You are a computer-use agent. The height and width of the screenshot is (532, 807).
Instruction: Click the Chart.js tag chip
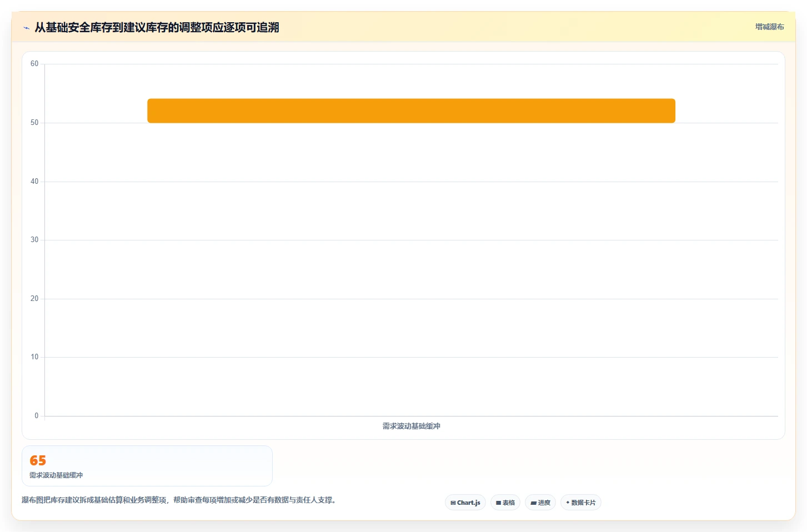click(x=465, y=503)
